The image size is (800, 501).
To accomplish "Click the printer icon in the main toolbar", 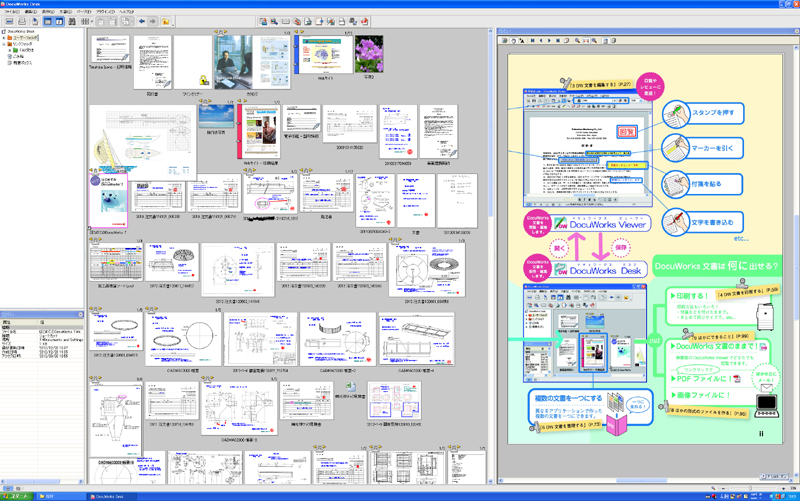I will coord(22,21).
